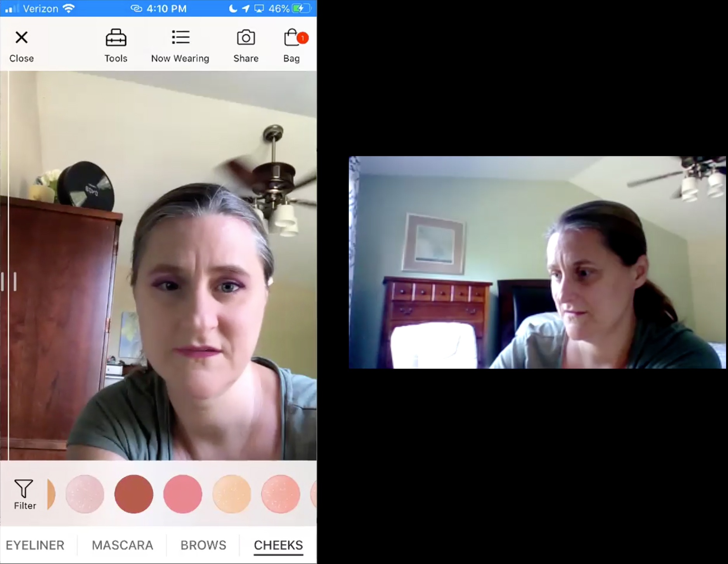Select the BROWS category tab
This screenshot has height=564, width=728.
(x=203, y=545)
